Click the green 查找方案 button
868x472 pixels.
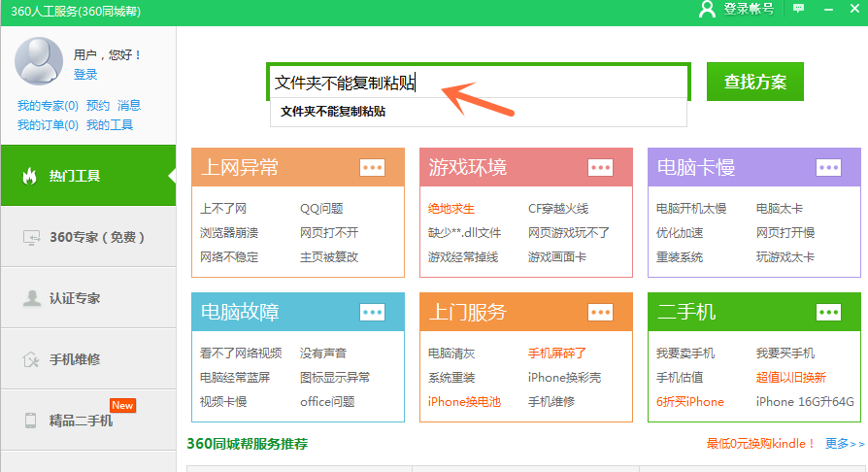755,82
